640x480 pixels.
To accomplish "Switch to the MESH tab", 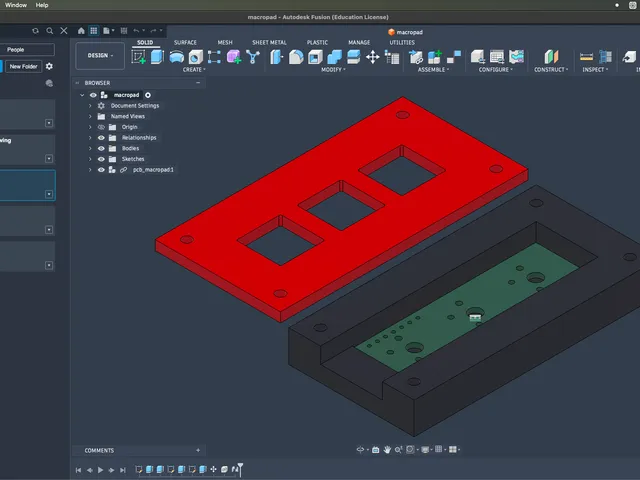I will pos(225,42).
